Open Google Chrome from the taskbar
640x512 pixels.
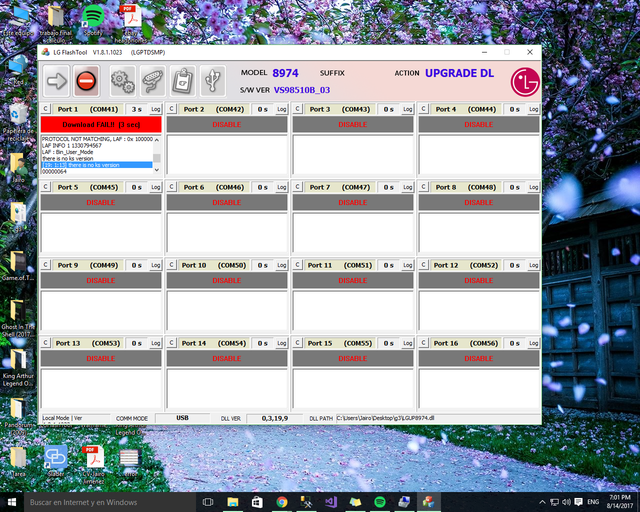(x=282, y=502)
